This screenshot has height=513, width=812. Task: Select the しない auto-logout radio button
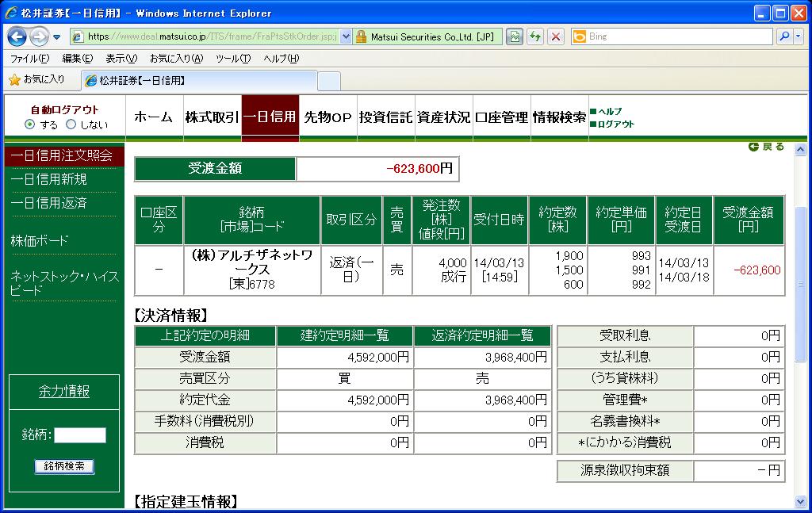pyautogui.click(x=71, y=124)
